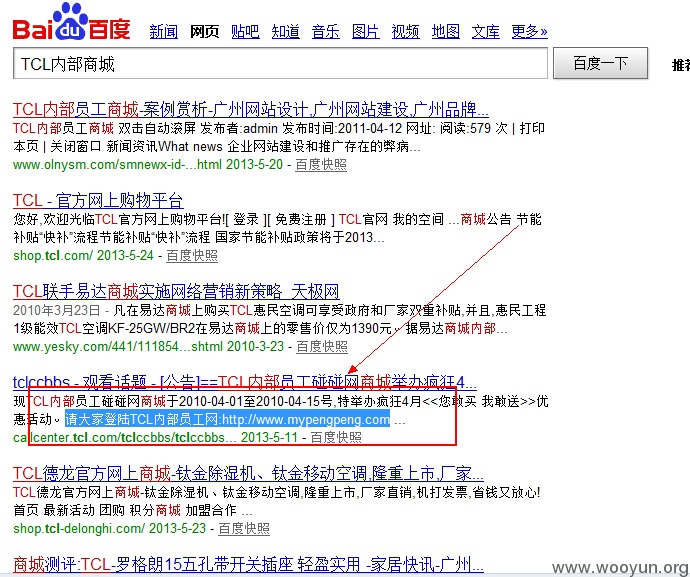Click the green URL shop.tcl.com/

click(x=53, y=256)
